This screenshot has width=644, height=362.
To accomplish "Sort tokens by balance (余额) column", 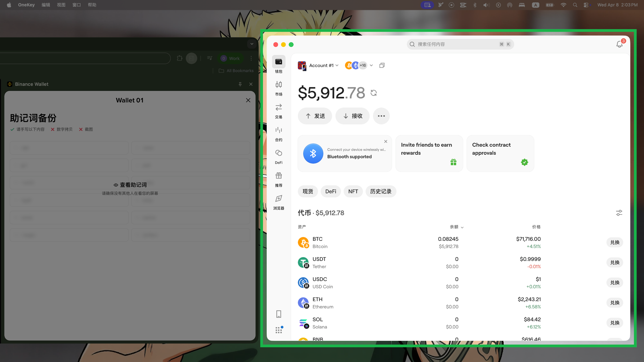I will (457, 227).
